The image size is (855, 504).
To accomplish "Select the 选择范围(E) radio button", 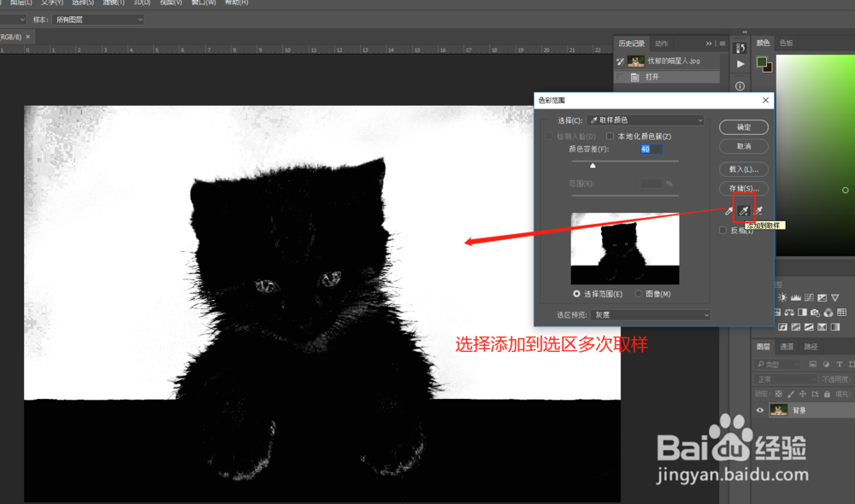I will (576, 294).
